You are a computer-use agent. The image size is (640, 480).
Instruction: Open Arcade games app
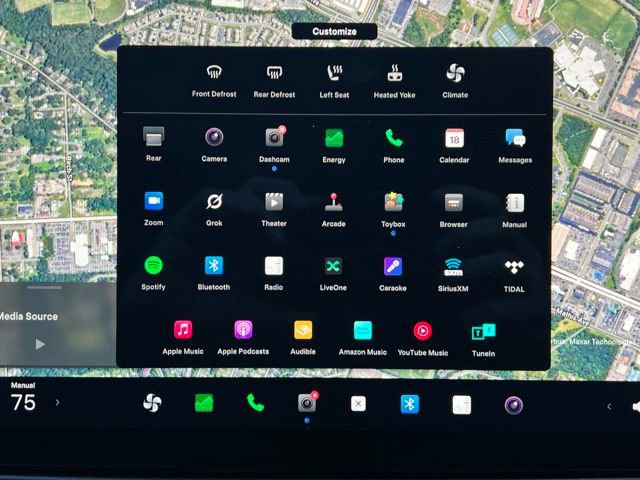(333, 201)
